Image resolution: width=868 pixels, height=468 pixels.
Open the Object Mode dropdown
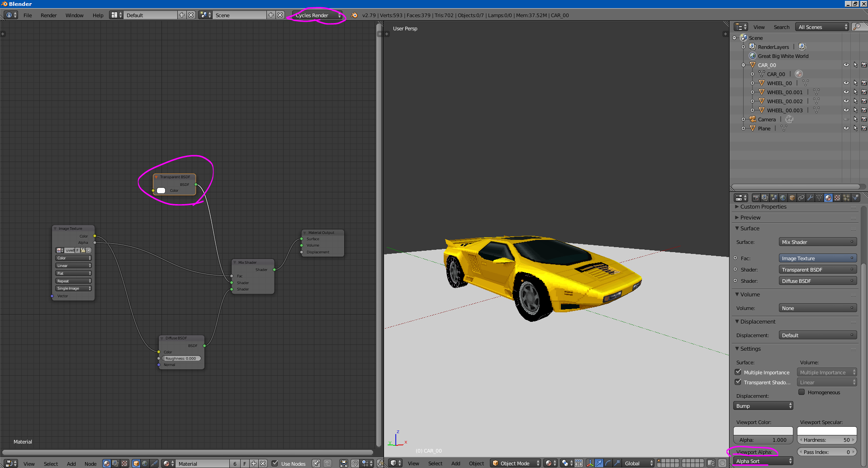click(515, 463)
